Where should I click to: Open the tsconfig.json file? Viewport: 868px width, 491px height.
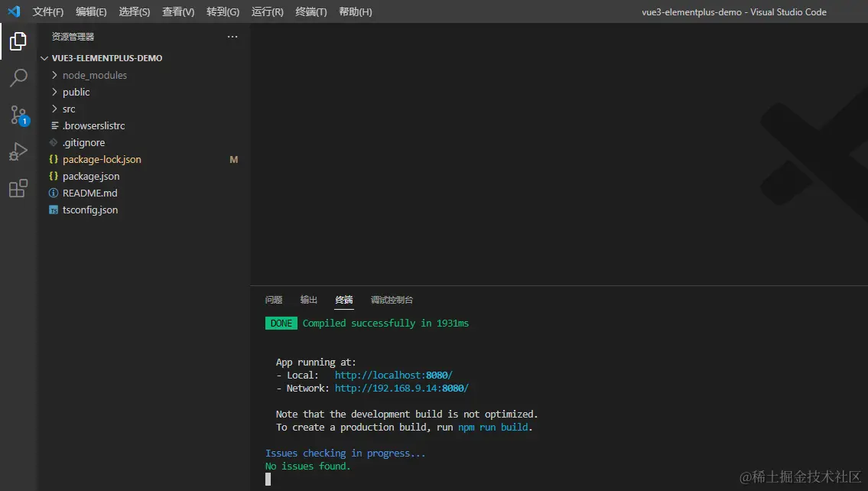pyautogui.click(x=90, y=210)
